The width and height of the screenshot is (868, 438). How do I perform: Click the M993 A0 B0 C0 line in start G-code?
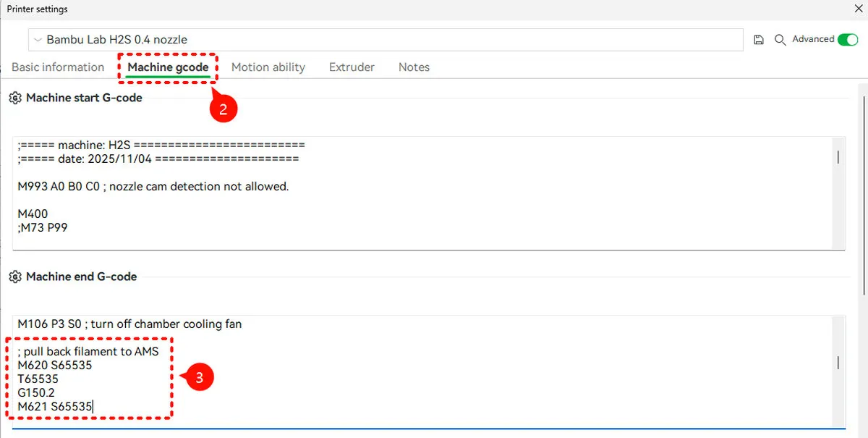click(x=153, y=187)
